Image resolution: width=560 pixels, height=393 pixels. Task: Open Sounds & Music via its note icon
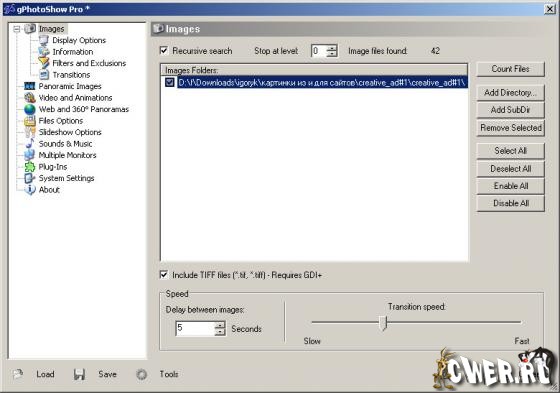coord(29,144)
